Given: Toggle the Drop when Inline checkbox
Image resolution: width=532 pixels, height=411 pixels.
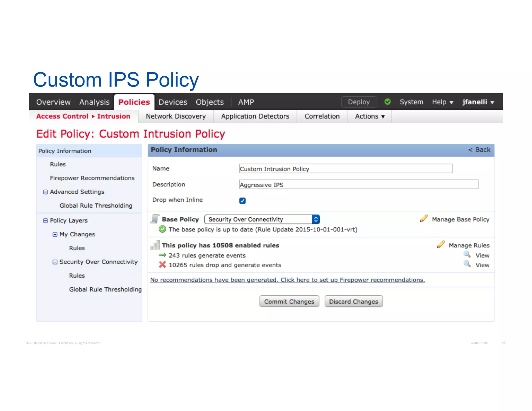Looking at the screenshot, I should pos(242,201).
